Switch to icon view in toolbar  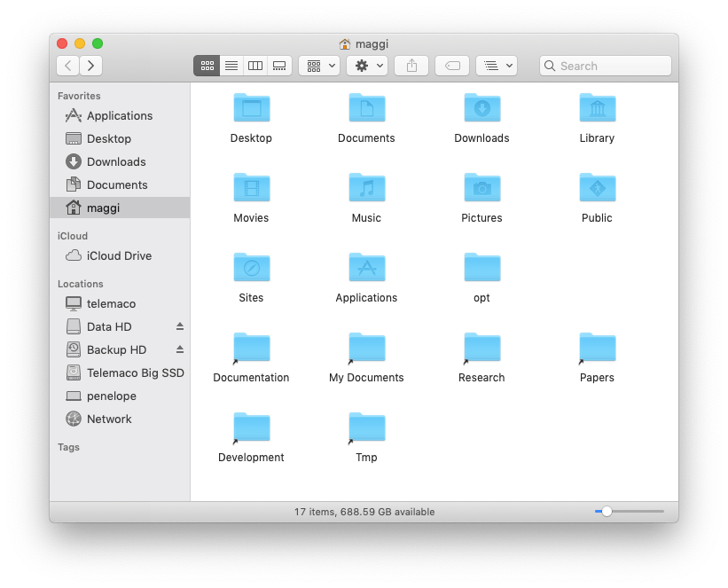tap(207, 66)
